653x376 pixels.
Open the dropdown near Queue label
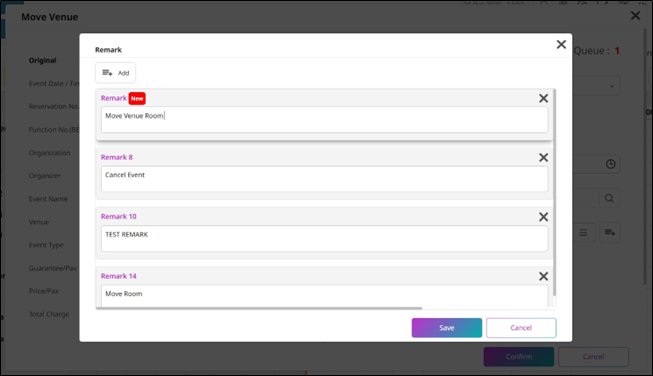click(596, 86)
